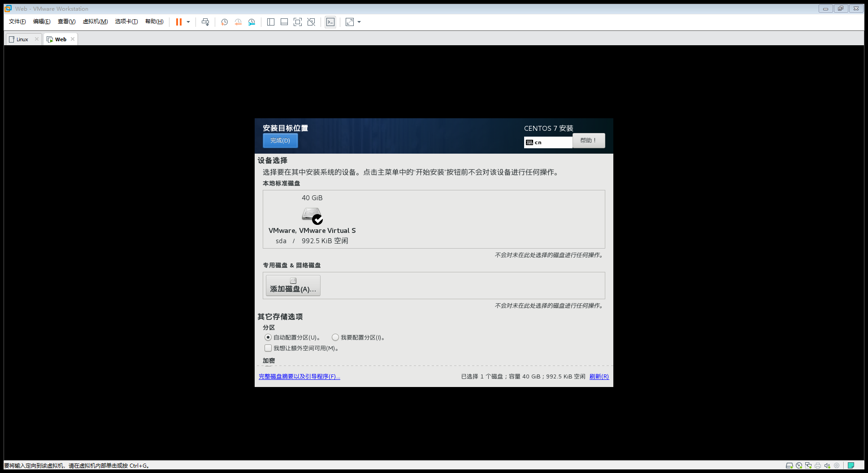Switch to full screen mode

pyautogui.click(x=298, y=22)
